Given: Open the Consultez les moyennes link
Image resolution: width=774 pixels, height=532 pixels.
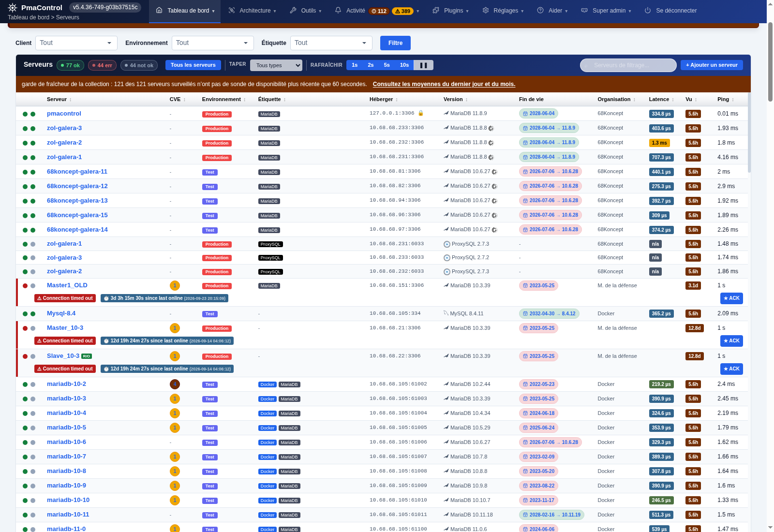Looking at the screenshot, I should tap(444, 84).
